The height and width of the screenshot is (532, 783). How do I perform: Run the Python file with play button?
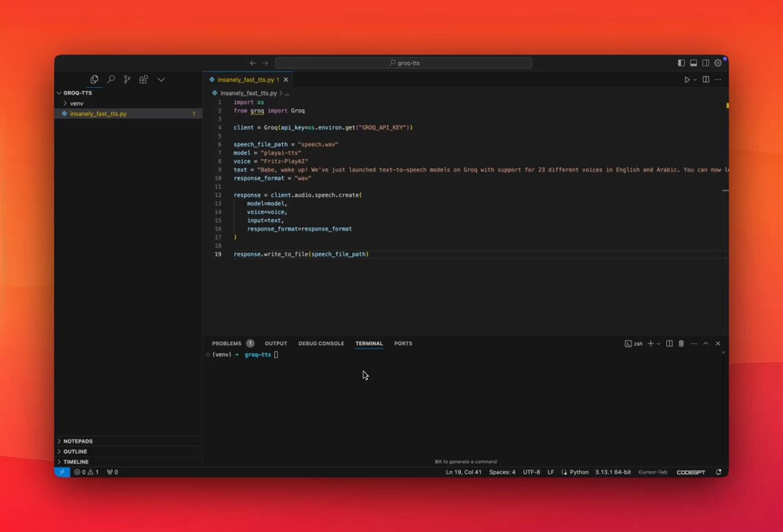pos(687,79)
